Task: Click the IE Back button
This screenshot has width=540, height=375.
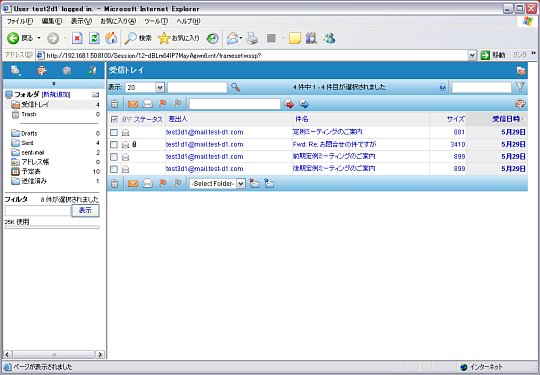Action: 20,38
